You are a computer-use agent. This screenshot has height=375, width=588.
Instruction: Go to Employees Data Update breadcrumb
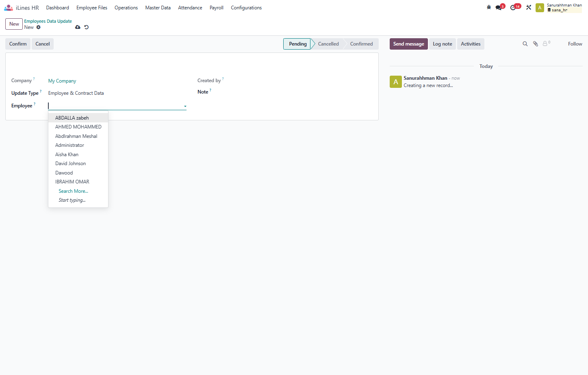(x=48, y=21)
